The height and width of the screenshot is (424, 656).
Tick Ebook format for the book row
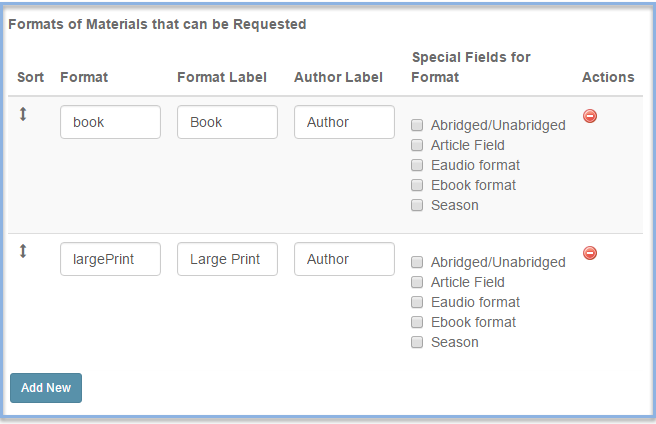(x=417, y=185)
